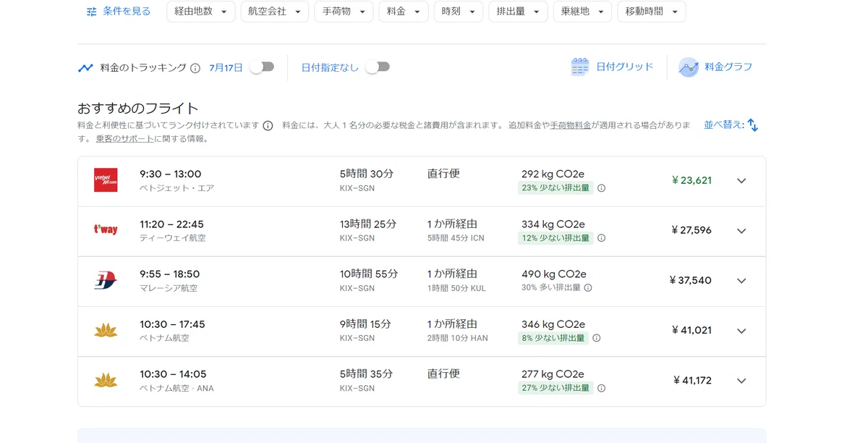Expand the Malaysia Airlines ¥37,540 flight details
Screen dimensions: 868x443
[741, 281]
